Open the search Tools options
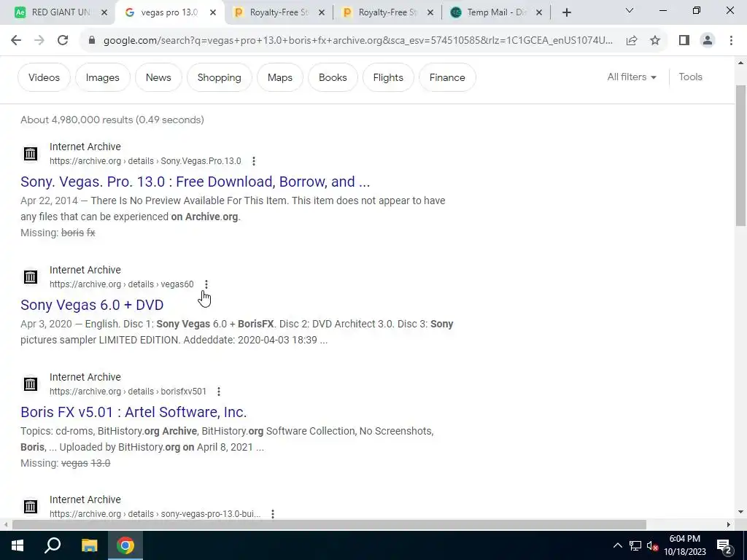This screenshot has width=747, height=560. click(x=690, y=77)
